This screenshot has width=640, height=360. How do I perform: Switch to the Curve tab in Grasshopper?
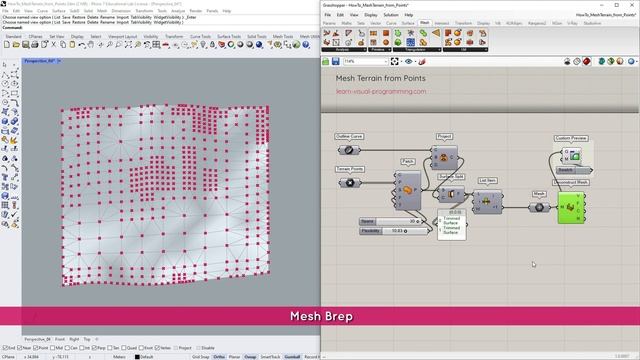tap(391, 23)
